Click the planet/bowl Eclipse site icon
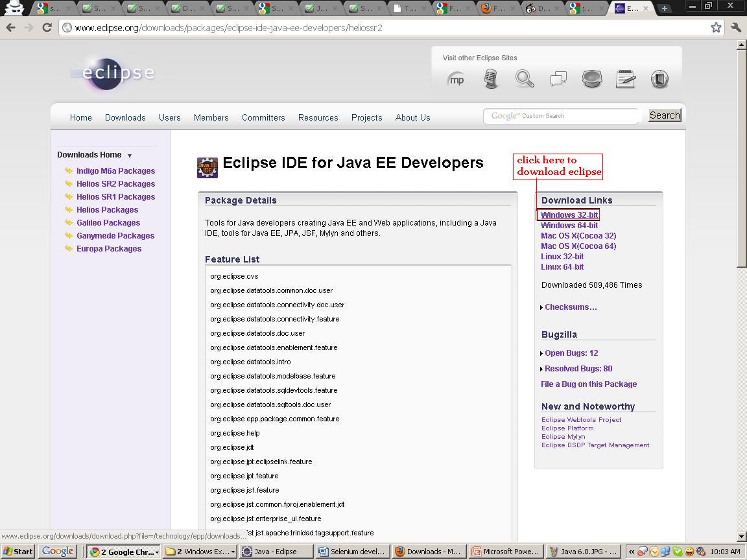 click(592, 78)
